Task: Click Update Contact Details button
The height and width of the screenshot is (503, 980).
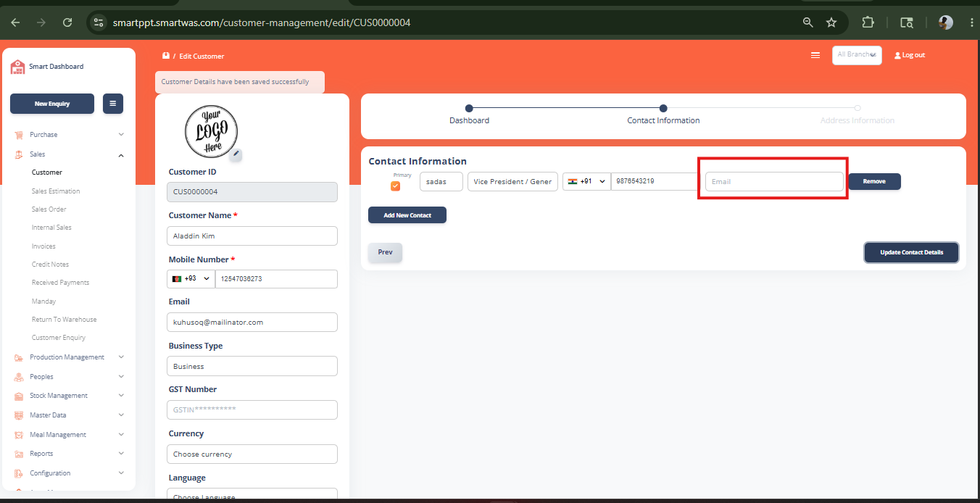Action: coord(912,252)
